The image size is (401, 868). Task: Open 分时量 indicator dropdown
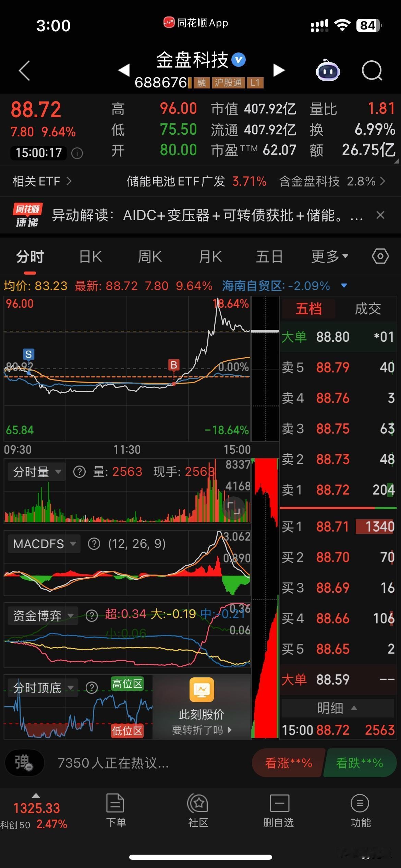click(37, 472)
